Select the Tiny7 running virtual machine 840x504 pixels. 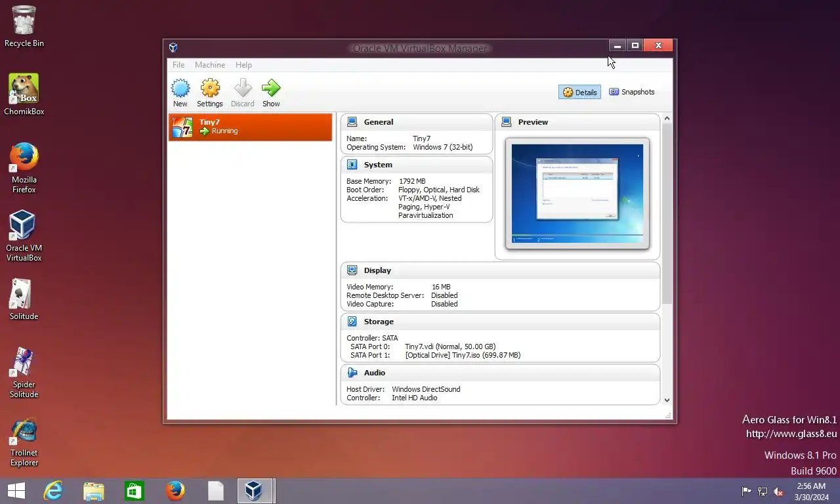coord(250,127)
